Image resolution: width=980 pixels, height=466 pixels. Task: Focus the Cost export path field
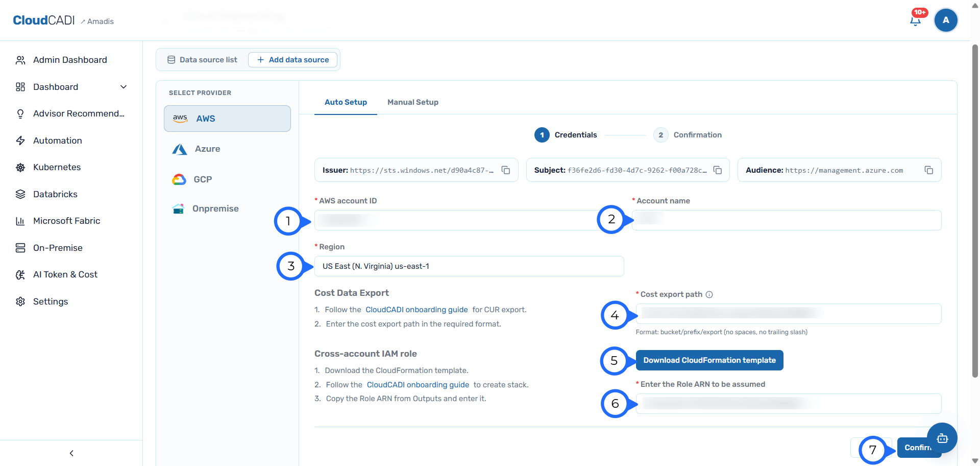[x=789, y=314]
